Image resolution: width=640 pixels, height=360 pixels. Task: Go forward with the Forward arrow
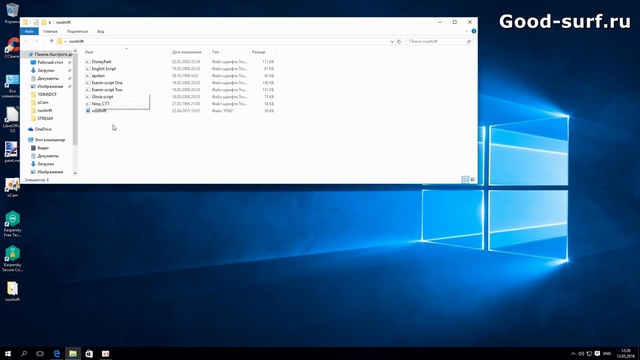point(36,41)
